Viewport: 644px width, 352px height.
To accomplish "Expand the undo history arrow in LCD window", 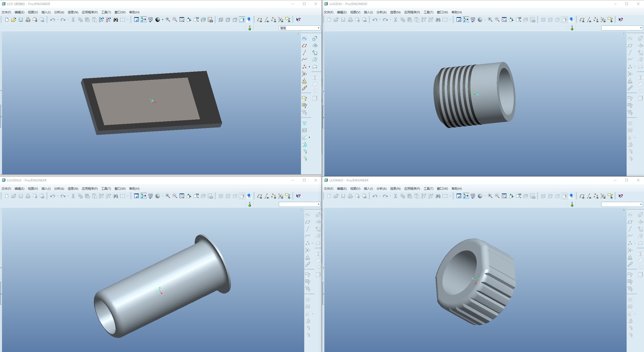I will click(x=58, y=20).
